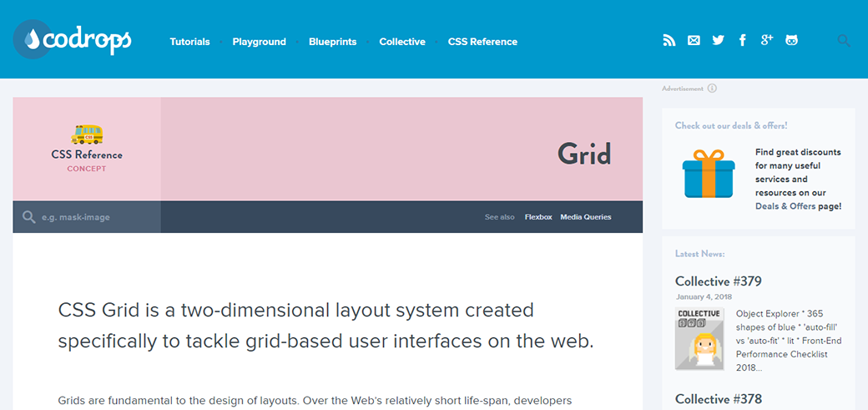Click the Collective #379 thumbnail image

click(x=699, y=338)
